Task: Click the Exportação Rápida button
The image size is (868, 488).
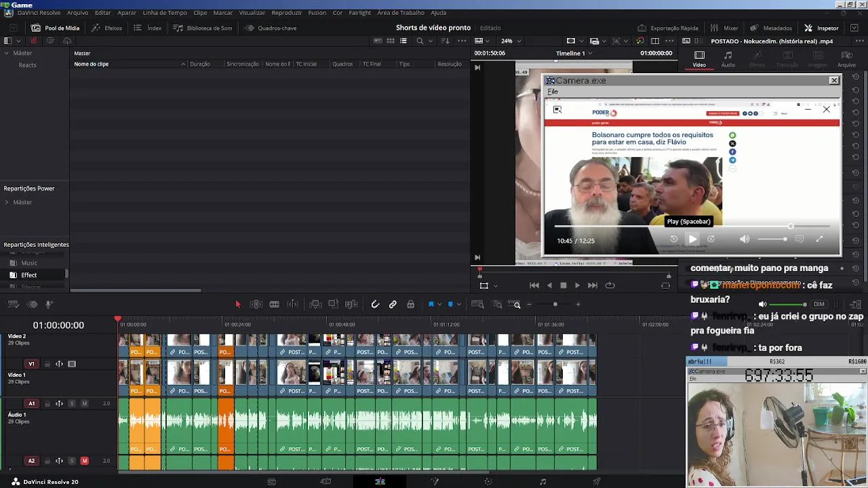Action: tap(668, 28)
